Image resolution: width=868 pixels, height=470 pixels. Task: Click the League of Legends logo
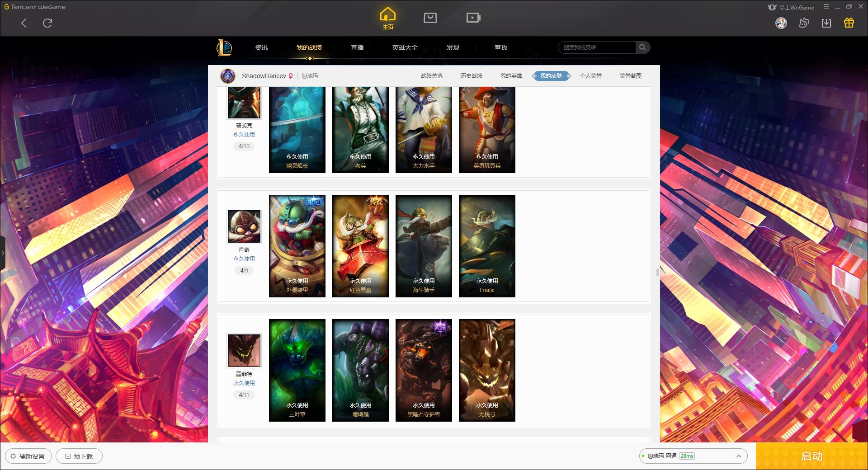(x=224, y=47)
